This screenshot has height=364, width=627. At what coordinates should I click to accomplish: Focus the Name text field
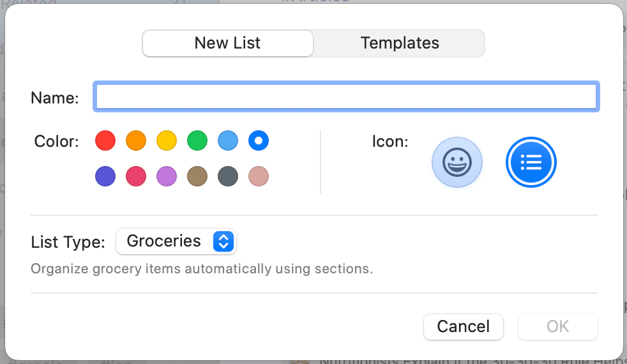pyautogui.click(x=346, y=97)
